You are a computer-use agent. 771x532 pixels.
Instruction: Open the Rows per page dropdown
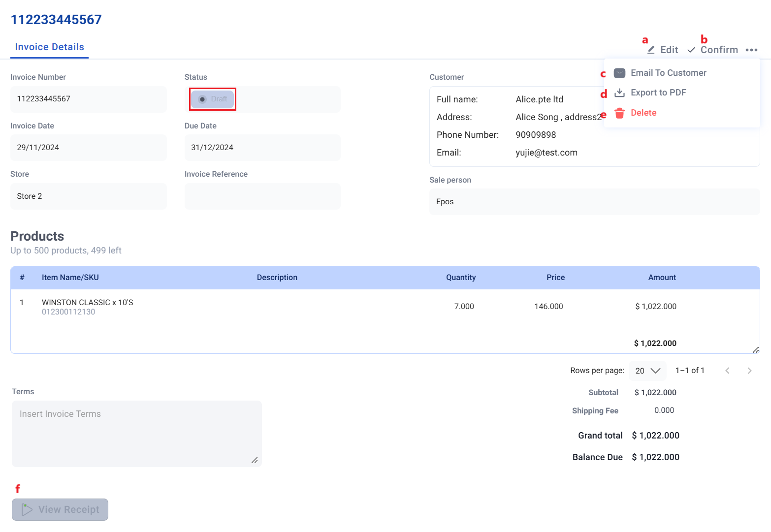tap(647, 370)
